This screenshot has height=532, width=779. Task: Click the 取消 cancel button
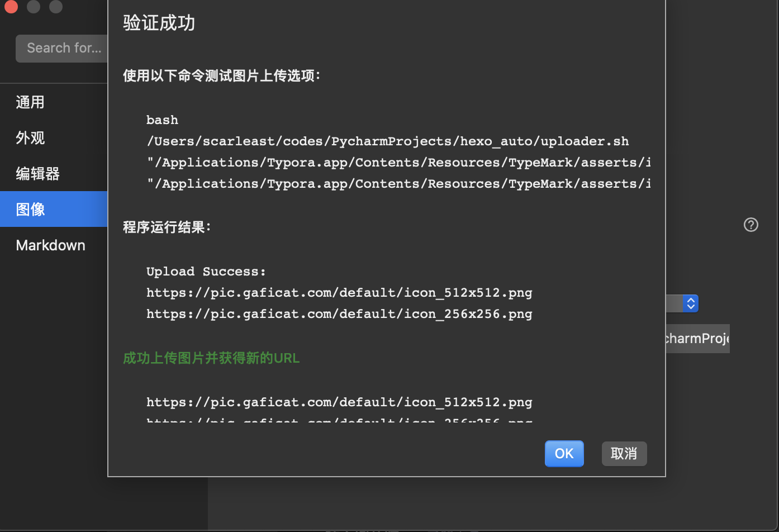(x=624, y=453)
